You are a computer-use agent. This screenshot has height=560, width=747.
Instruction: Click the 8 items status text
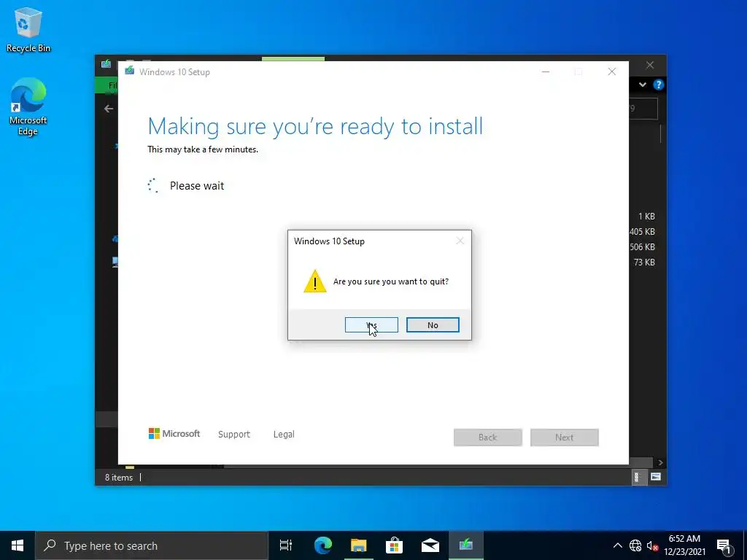point(119,478)
